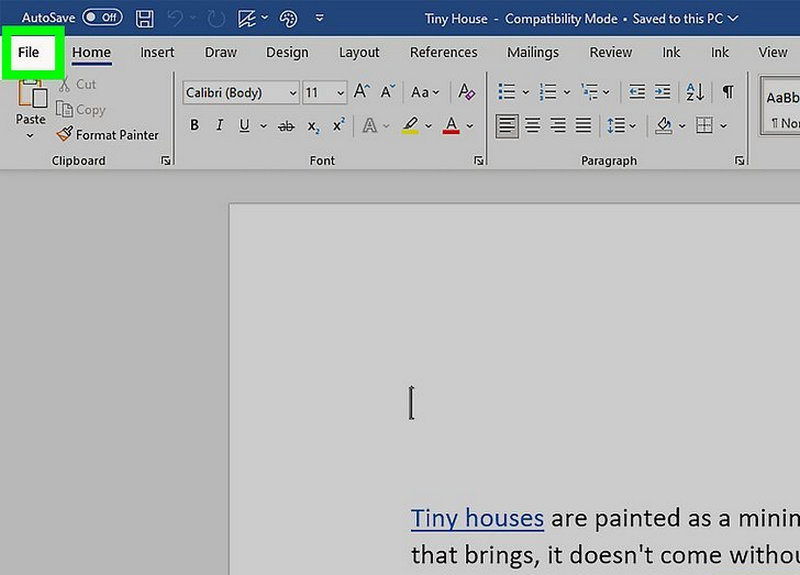Apply the red font color swatch

pyautogui.click(x=451, y=126)
